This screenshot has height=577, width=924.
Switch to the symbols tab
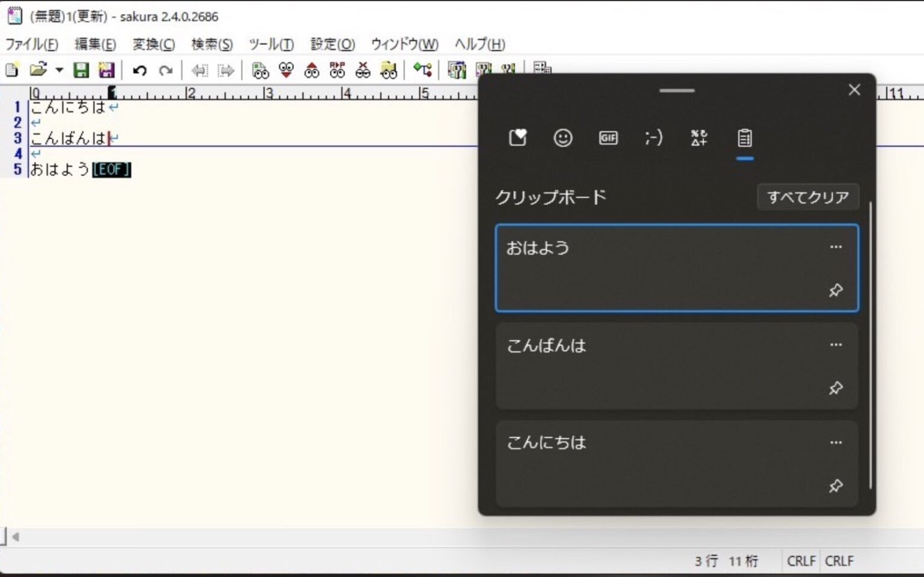(699, 138)
